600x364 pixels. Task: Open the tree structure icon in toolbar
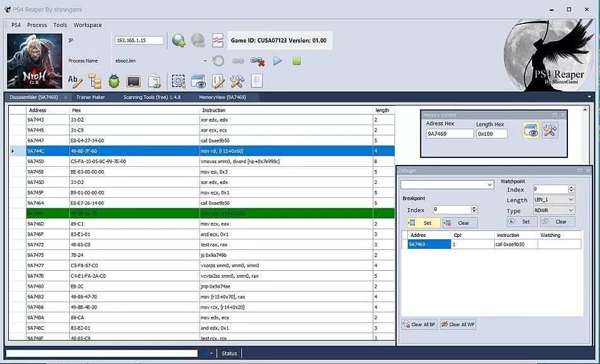point(94,81)
